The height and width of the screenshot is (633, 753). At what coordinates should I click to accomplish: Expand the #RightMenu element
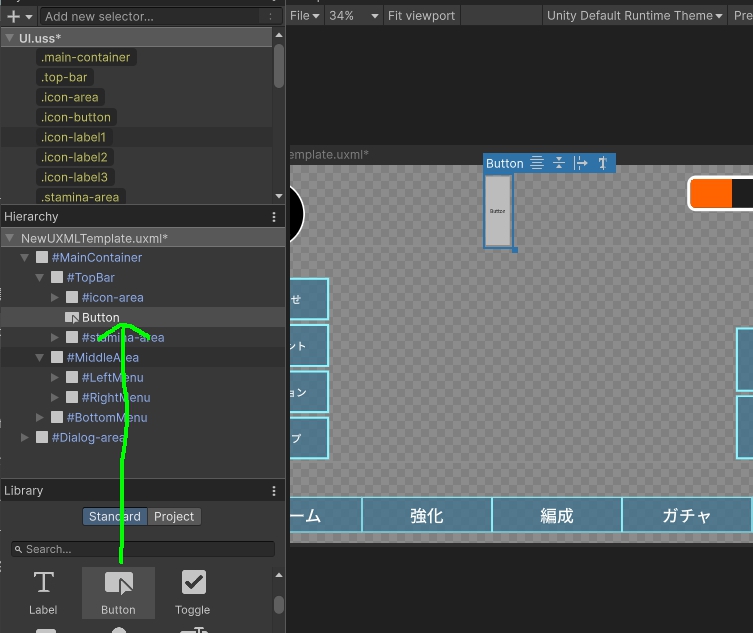coord(55,398)
